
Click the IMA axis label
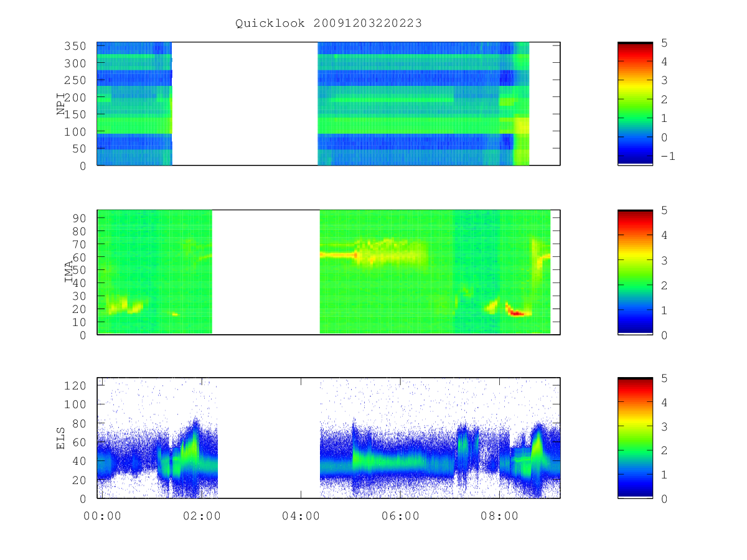tap(69, 273)
